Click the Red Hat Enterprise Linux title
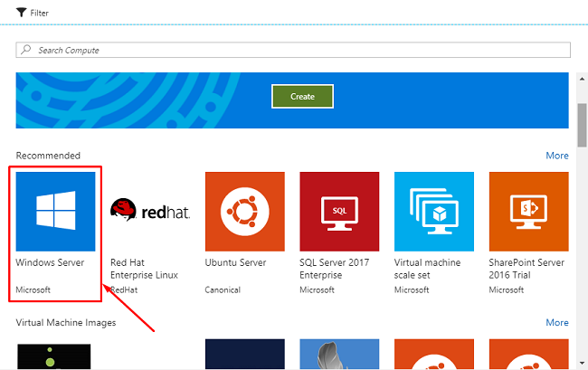The image size is (588, 370). coord(144,269)
